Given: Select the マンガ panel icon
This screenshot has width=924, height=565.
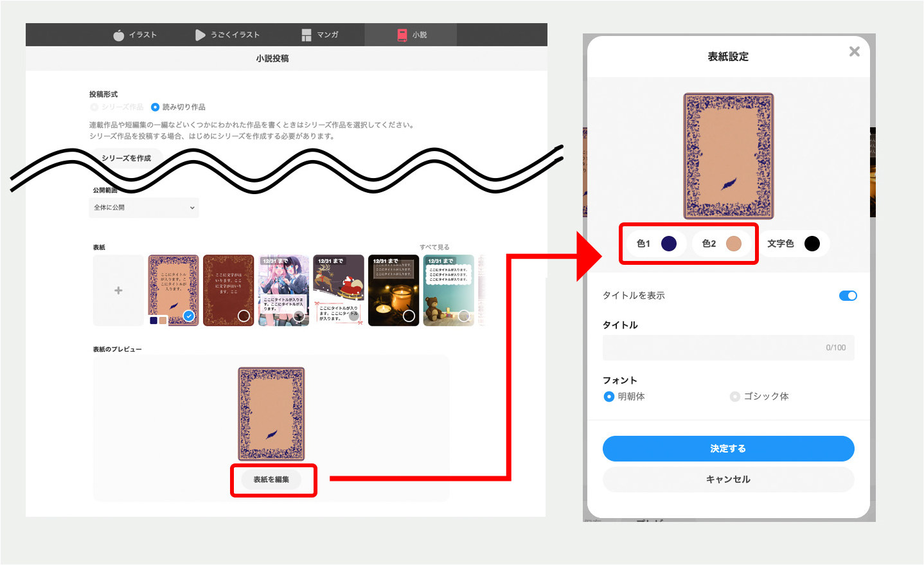Looking at the screenshot, I should click(307, 35).
